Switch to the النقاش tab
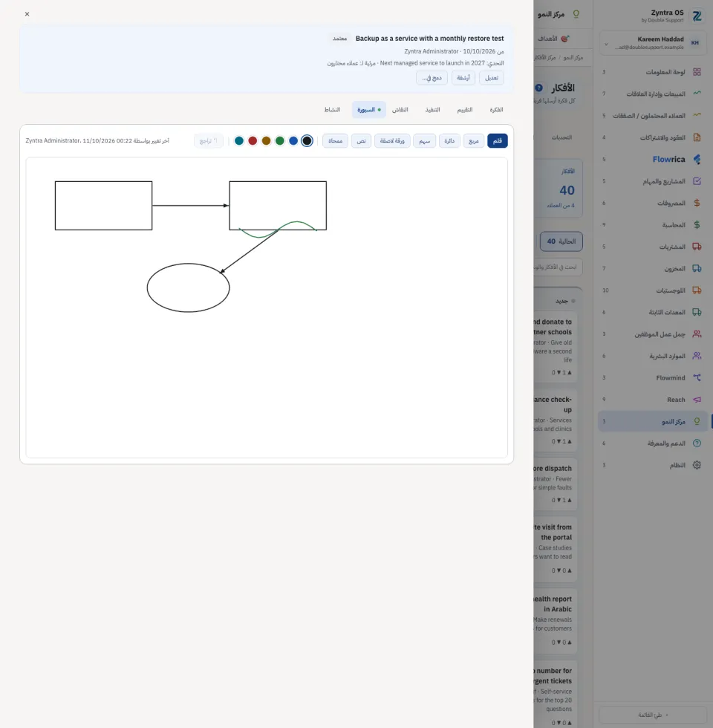Image resolution: width=713 pixels, height=728 pixels. click(x=400, y=110)
